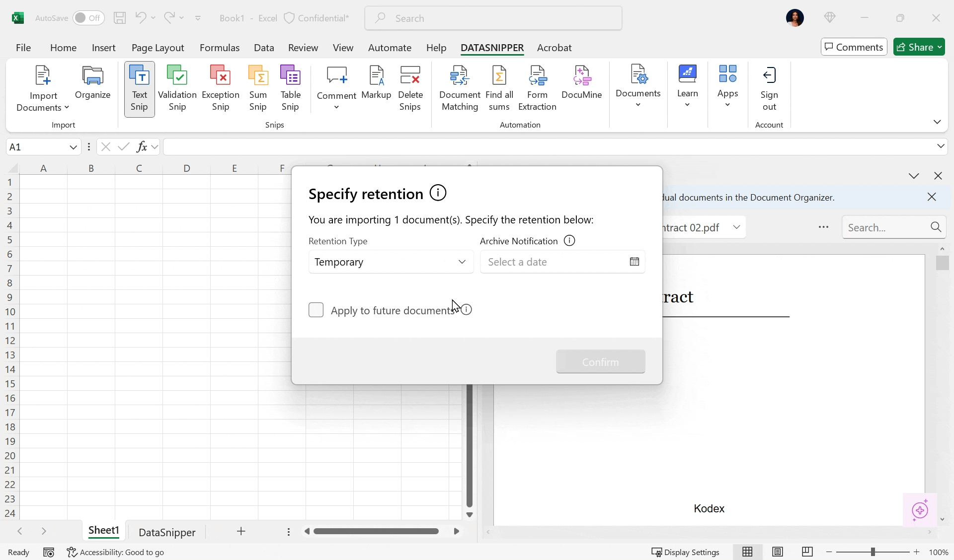Click the Delete Snips icon
This screenshot has width=954, height=560.
click(410, 88)
